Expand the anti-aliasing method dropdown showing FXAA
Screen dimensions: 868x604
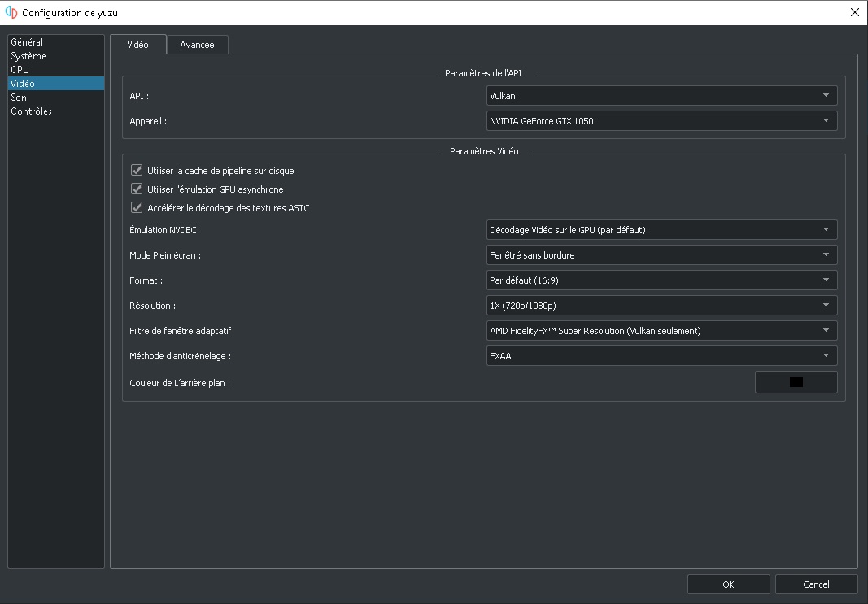[x=661, y=356]
